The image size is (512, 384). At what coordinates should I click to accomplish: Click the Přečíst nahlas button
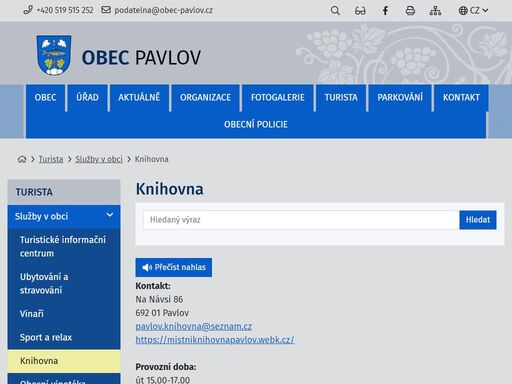pyautogui.click(x=174, y=267)
